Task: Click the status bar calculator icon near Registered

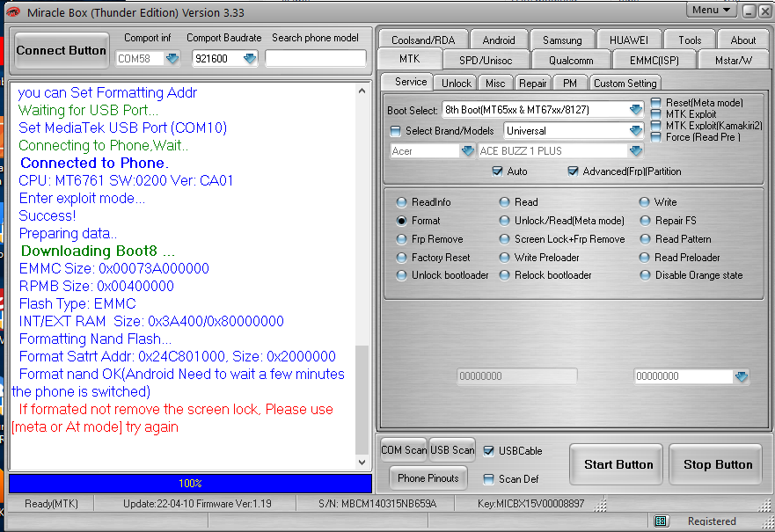Action: click(661, 521)
